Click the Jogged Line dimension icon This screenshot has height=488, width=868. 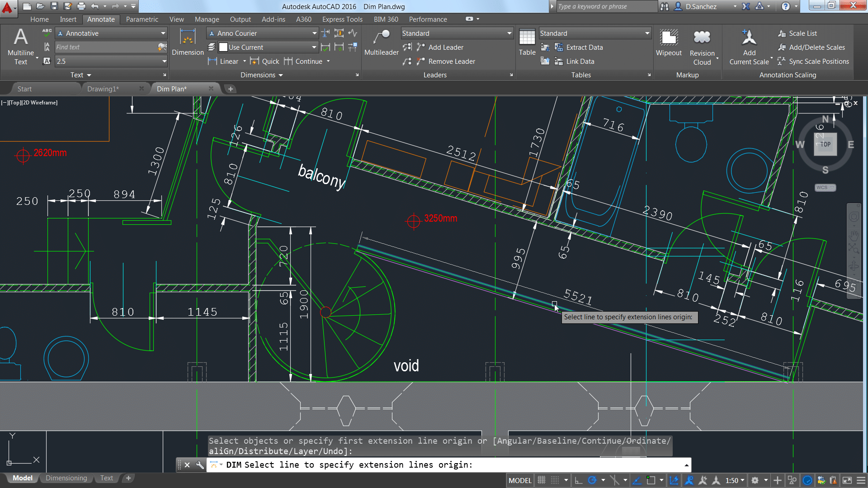[353, 33]
